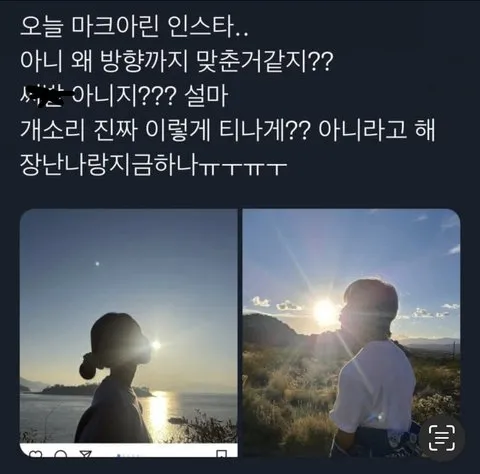Tap the word 설마 in the third line
480x474 pixels.
click(x=206, y=97)
